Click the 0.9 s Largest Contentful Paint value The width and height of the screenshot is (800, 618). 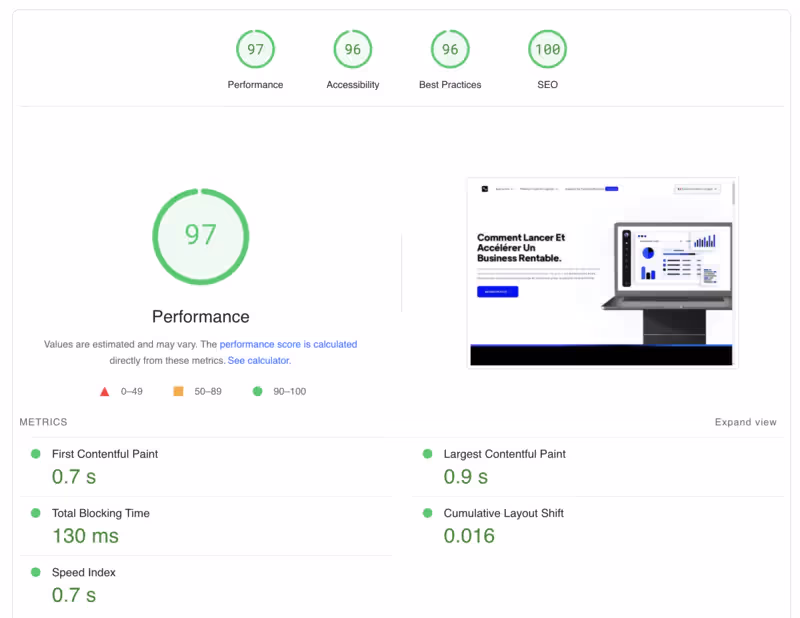point(466,477)
